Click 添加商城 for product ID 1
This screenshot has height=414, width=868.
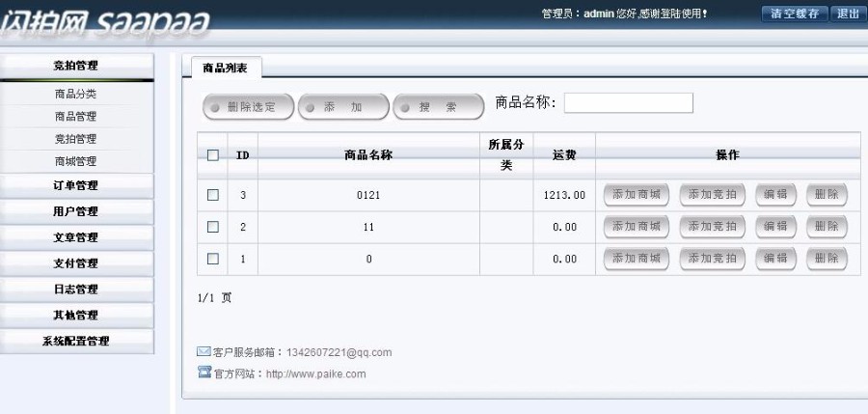[637, 259]
